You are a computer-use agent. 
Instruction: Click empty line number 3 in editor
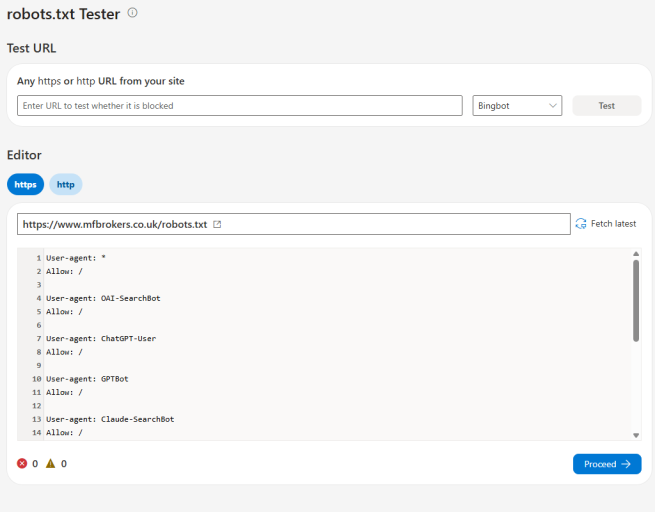click(x=39, y=285)
